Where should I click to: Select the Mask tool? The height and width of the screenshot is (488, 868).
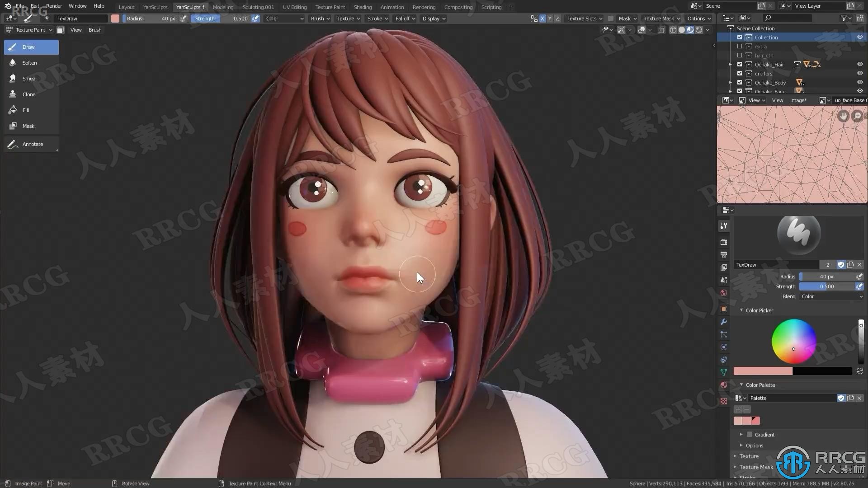pos(31,126)
